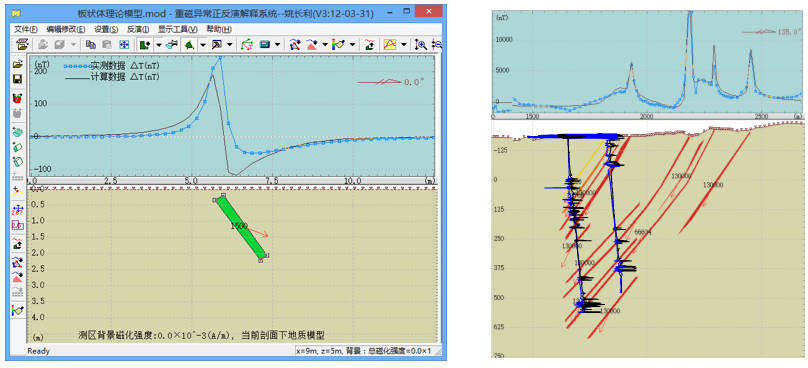The image size is (808, 368).
Task: Click the yellow curve chart icon in toolbar
Action: (x=390, y=45)
